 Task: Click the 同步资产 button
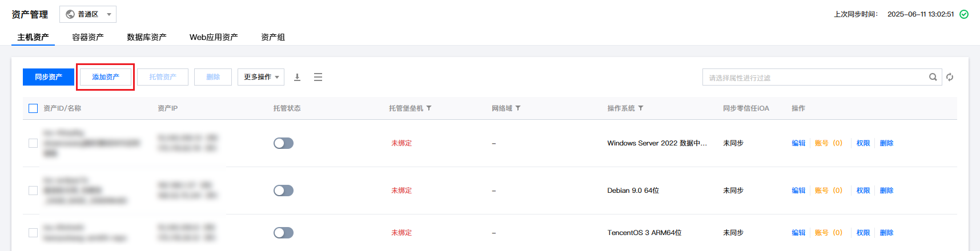49,77
